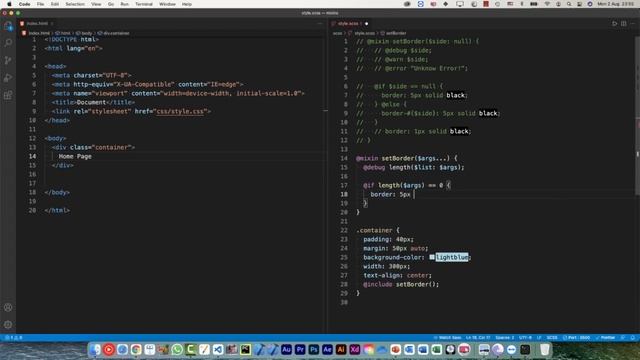Open Finder from the dock
The width and height of the screenshot is (640, 360).
(x=95, y=349)
